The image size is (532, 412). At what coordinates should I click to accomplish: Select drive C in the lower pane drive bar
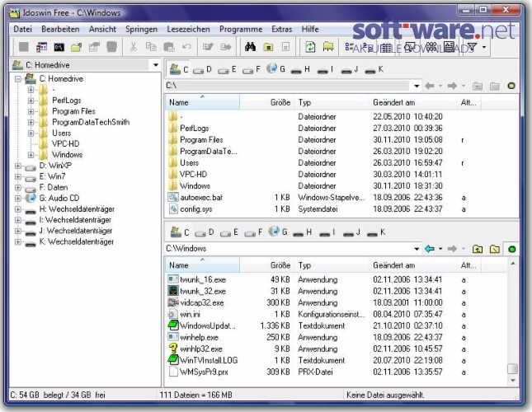click(x=180, y=232)
